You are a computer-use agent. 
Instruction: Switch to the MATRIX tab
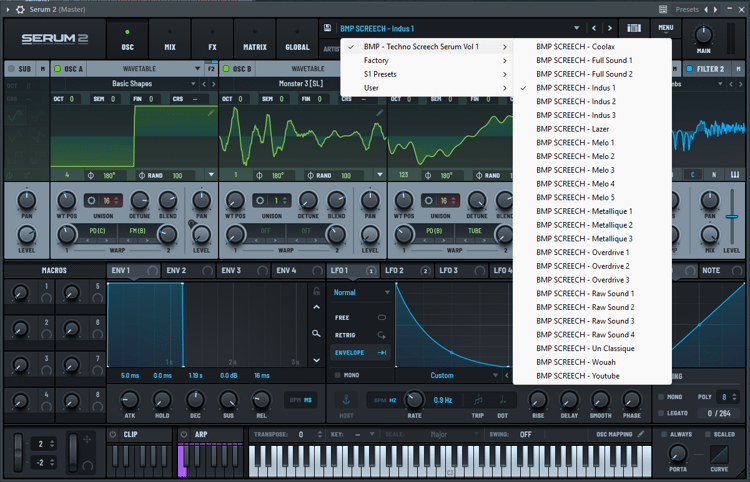(254, 39)
